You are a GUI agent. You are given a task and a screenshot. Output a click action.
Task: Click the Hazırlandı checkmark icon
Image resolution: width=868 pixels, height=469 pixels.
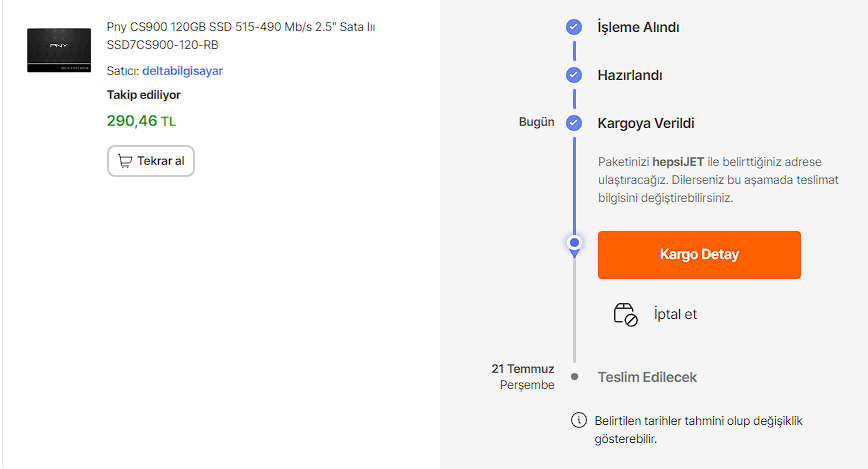(x=574, y=75)
